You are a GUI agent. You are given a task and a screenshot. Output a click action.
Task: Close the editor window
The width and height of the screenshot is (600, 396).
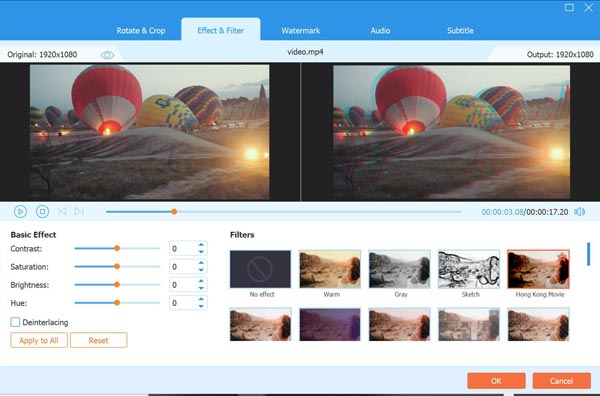pos(589,8)
